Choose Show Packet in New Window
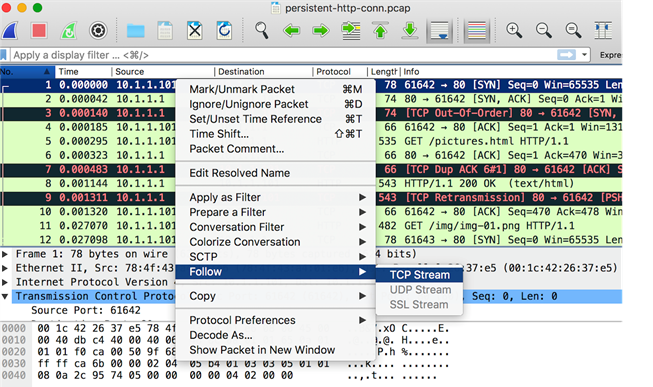This screenshot has height=387, width=653. pos(275,350)
